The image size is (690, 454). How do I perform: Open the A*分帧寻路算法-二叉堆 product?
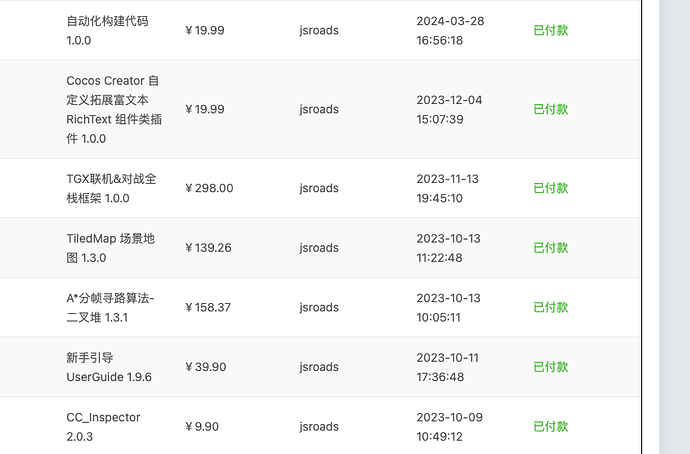111,307
